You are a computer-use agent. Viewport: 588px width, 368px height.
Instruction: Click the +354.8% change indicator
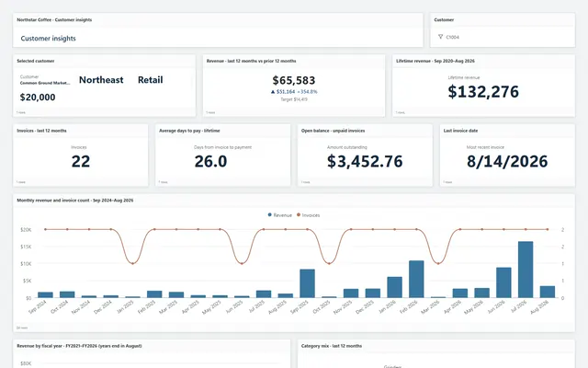click(308, 92)
